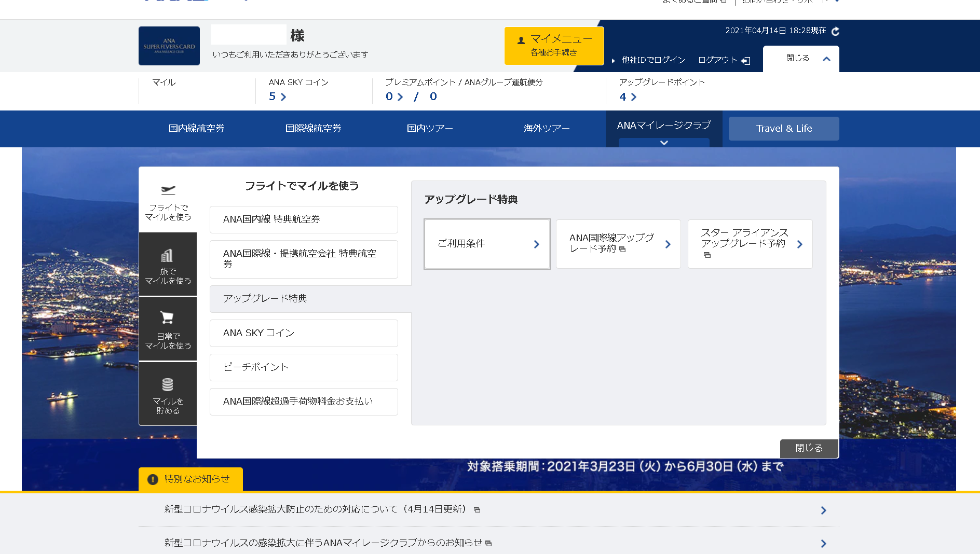Click the logout door icon
980x554 pixels.
(x=746, y=61)
